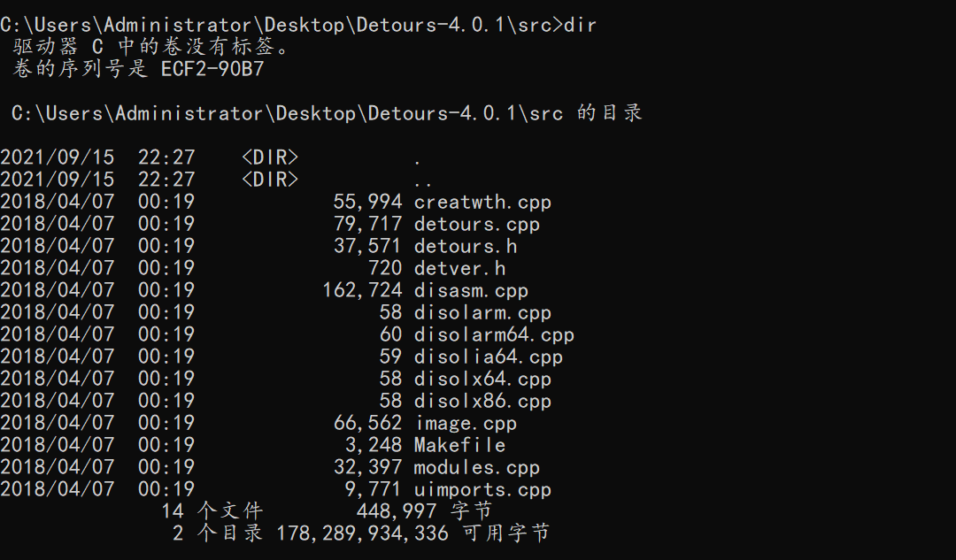Click file name detver.h
The width and height of the screenshot is (956, 560).
coord(459,268)
